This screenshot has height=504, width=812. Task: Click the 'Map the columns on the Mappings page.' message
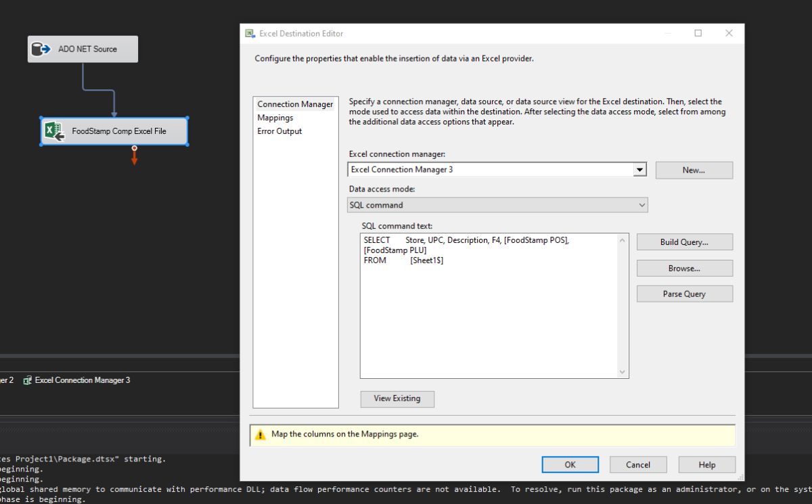(345, 434)
